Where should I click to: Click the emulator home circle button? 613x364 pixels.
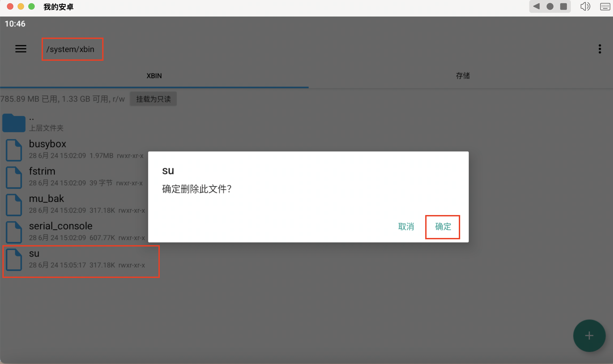point(550,6)
